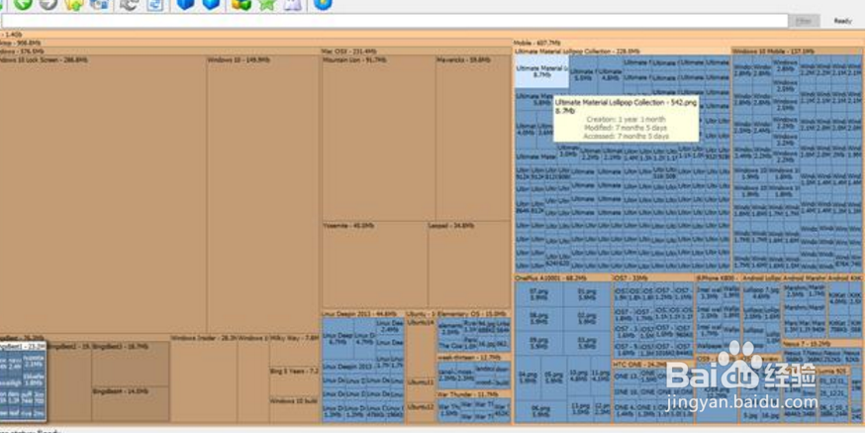Screen dimensions: 868x433
Task: Click the yellow folder Up icon
Action: tap(73, 4)
